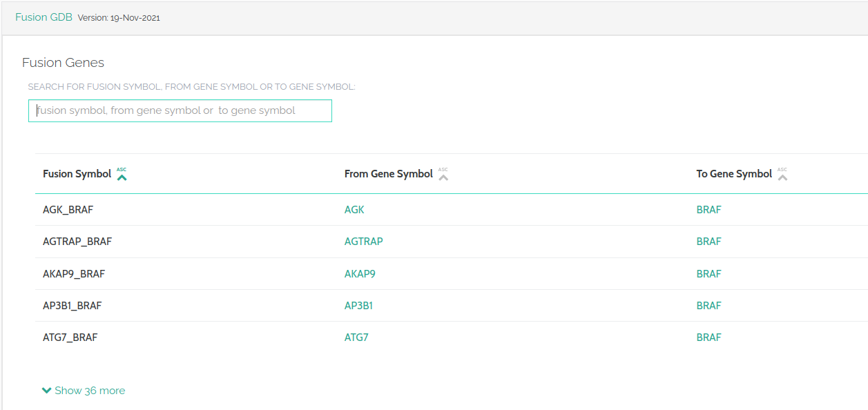
Task: Click the fusion symbol search input field
Action: pyautogui.click(x=180, y=110)
